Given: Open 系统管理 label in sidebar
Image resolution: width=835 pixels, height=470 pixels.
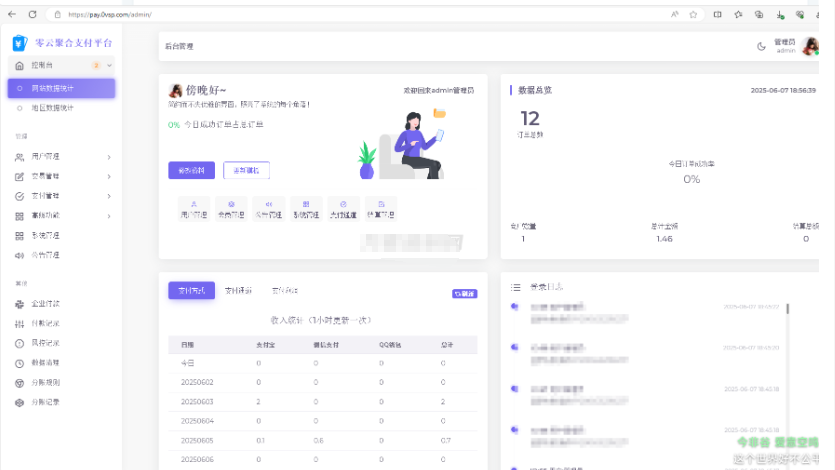Looking at the screenshot, I should 46,235.
